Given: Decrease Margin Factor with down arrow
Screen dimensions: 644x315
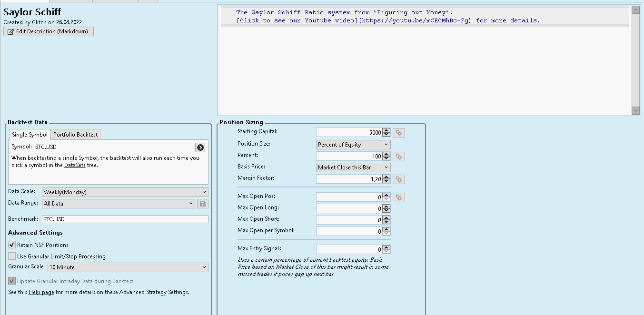Looking at the screenshot, I should [386, 181].
